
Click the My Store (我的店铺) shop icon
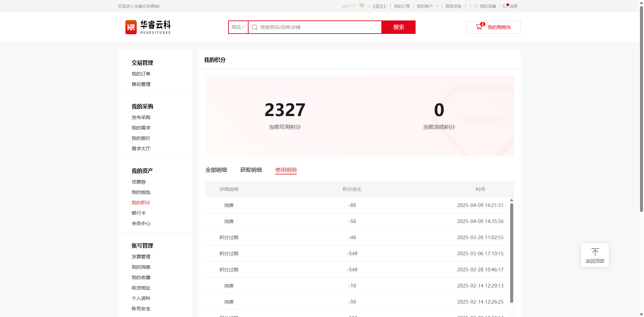[476, 6]
